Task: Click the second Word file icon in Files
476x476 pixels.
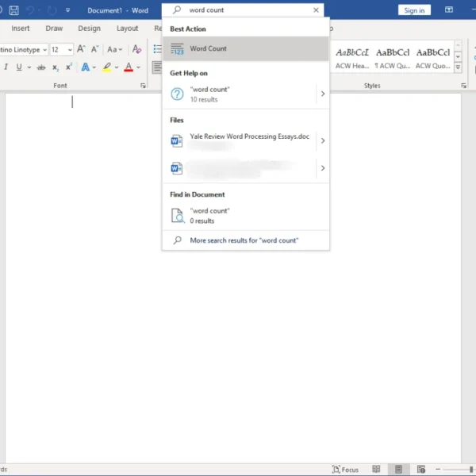Action: pos(177,168)
